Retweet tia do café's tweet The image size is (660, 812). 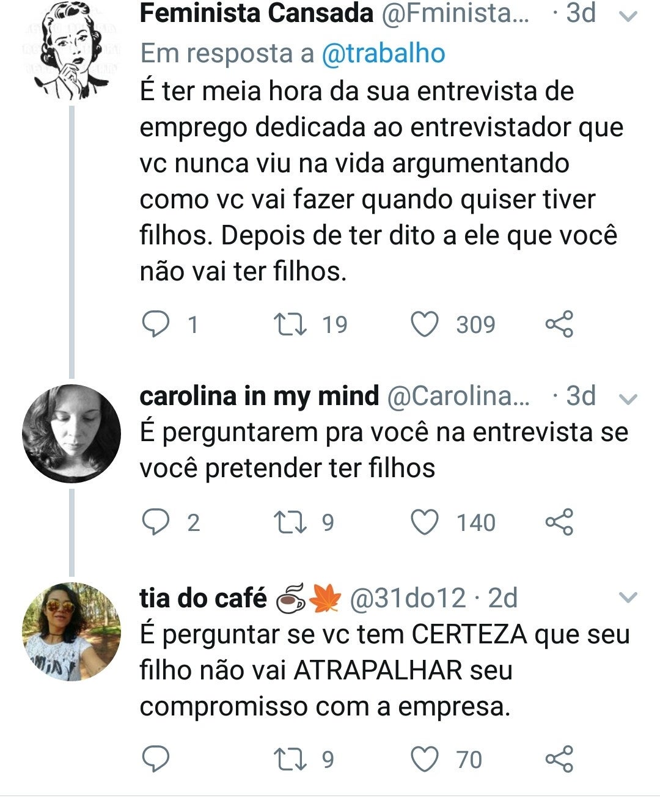tap(290, 759)
